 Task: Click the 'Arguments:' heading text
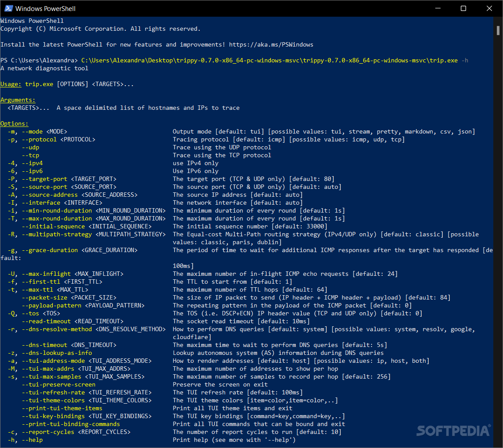click(18, 100)
